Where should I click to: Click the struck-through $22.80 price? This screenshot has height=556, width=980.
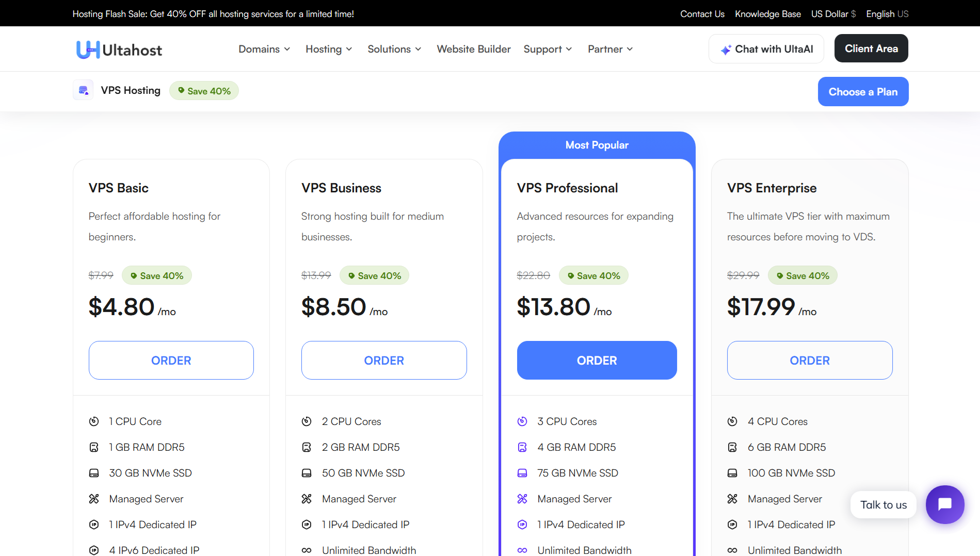534,275
